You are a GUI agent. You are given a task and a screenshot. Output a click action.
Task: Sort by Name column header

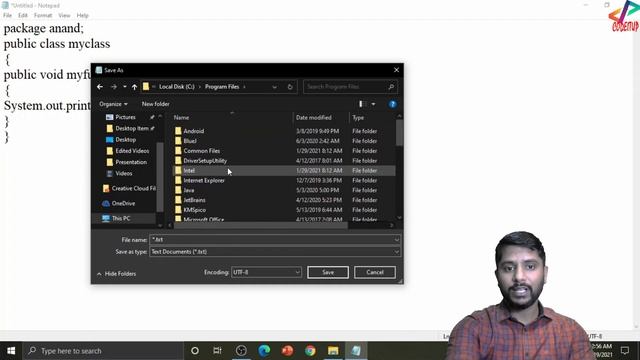click(181, 118)
